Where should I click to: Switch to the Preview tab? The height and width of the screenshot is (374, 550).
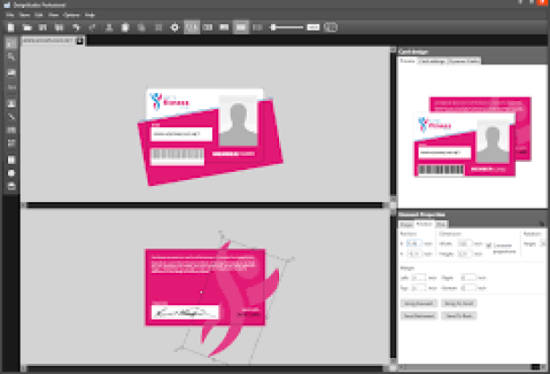(x=408, y=61)
